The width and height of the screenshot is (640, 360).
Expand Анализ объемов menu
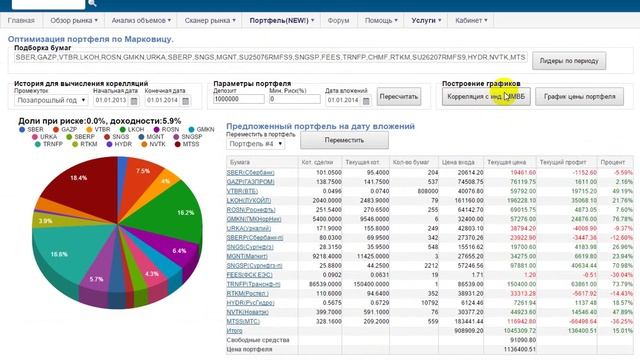(x=141, y=20)
